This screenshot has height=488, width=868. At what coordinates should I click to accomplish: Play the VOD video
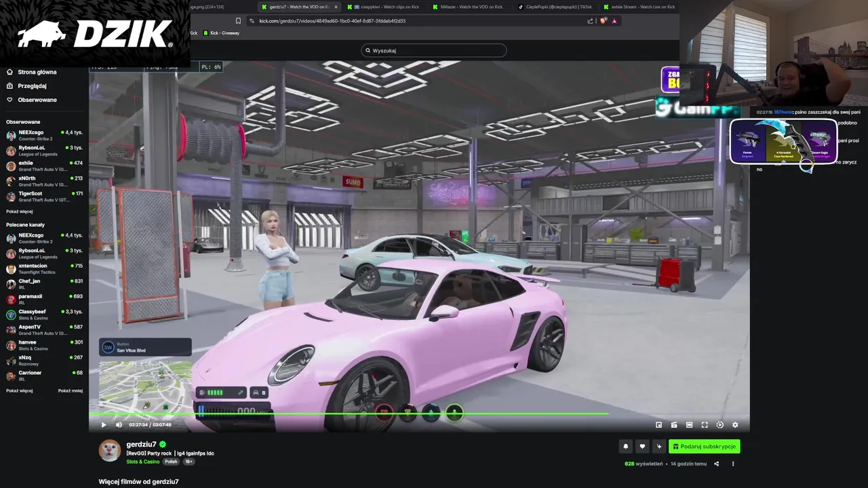(x=104, y=425)
